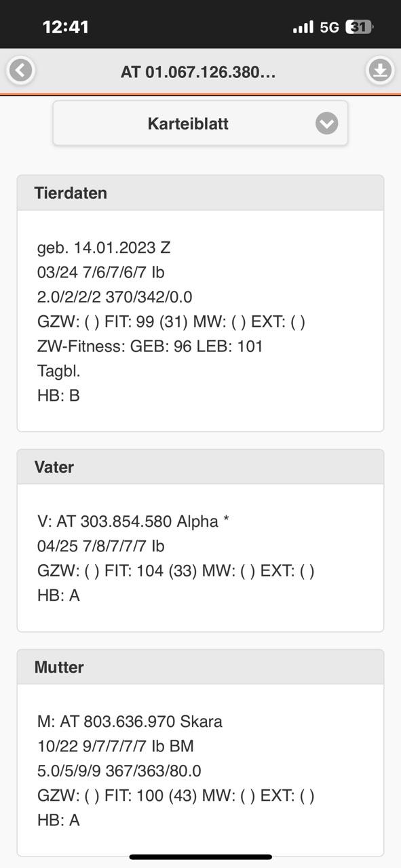
Task: Tap the 12:41 clock in status bar
Action: [66, 27]
